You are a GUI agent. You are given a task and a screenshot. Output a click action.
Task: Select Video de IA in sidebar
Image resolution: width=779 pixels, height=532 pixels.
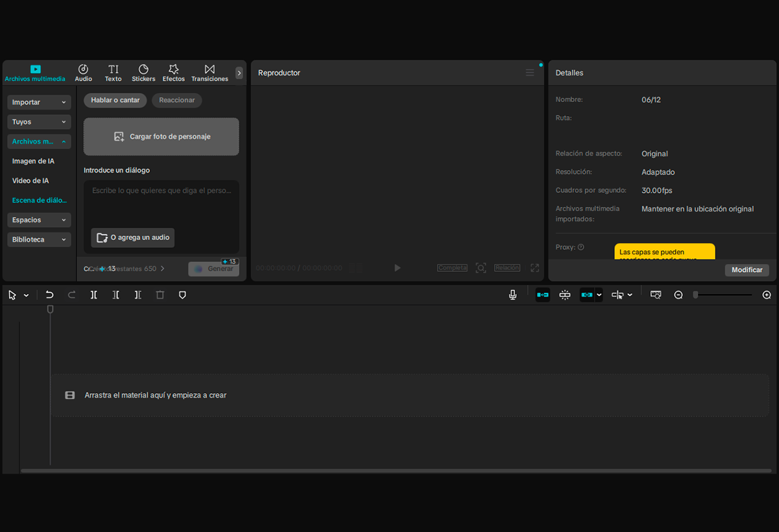[x=31, y=181]
